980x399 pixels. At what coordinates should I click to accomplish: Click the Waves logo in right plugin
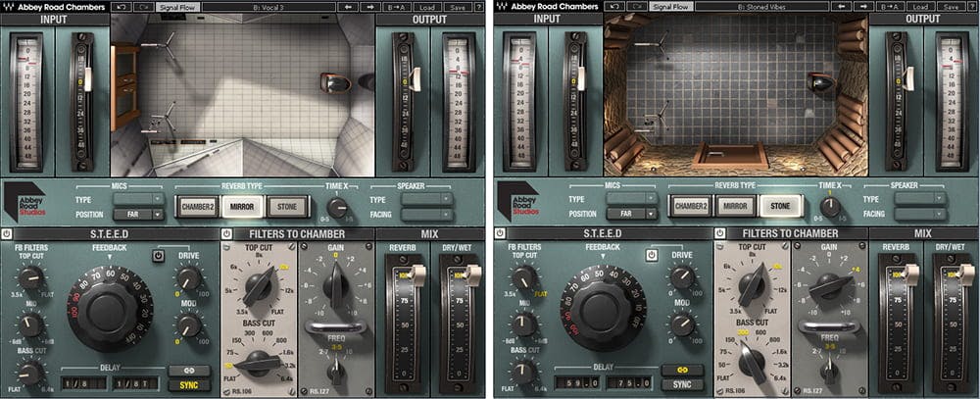(x=501, y=6)
